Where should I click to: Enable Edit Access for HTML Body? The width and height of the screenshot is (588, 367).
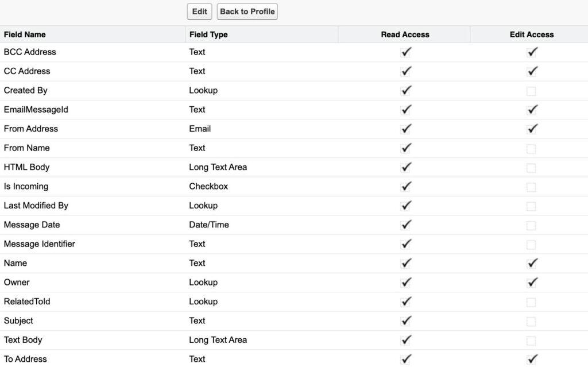click(x=532, y=167)
